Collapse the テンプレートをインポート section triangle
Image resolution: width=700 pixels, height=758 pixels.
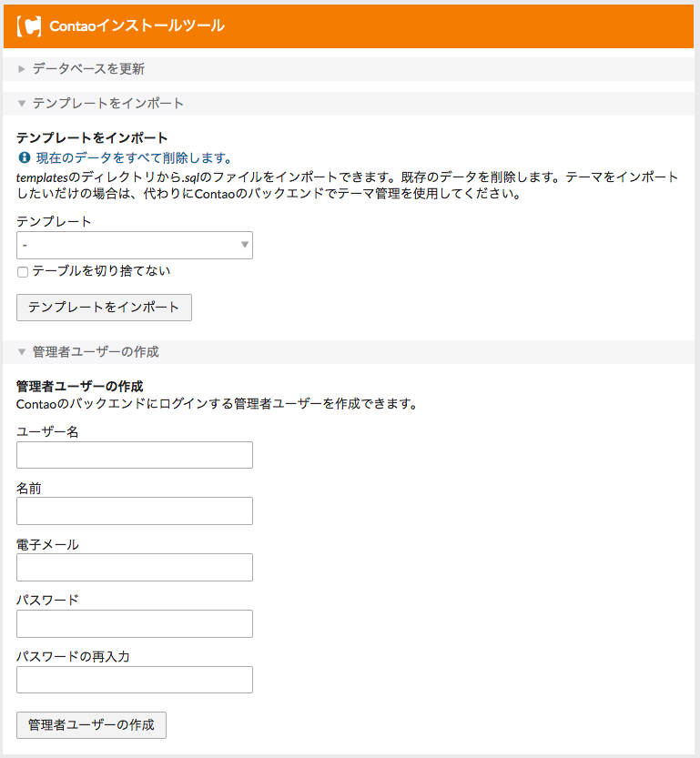21,104
